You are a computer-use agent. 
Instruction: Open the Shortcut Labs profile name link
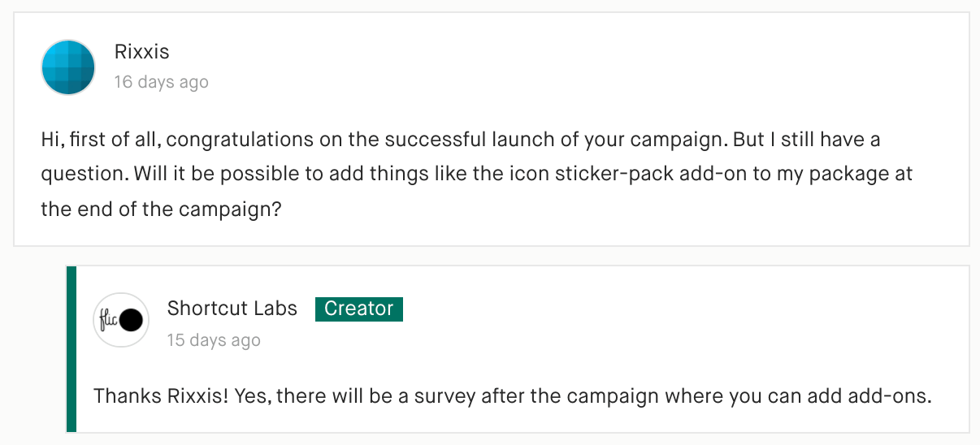click(232, 309)
